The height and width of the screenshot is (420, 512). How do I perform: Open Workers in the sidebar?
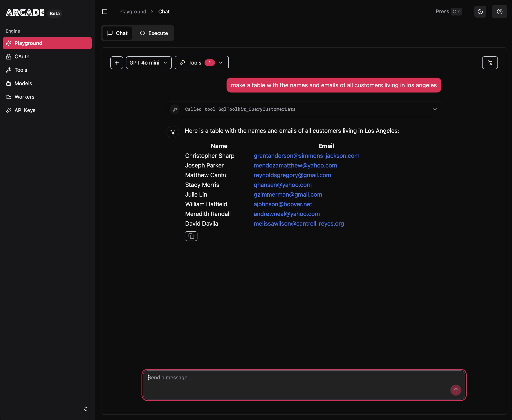(47, 97)
